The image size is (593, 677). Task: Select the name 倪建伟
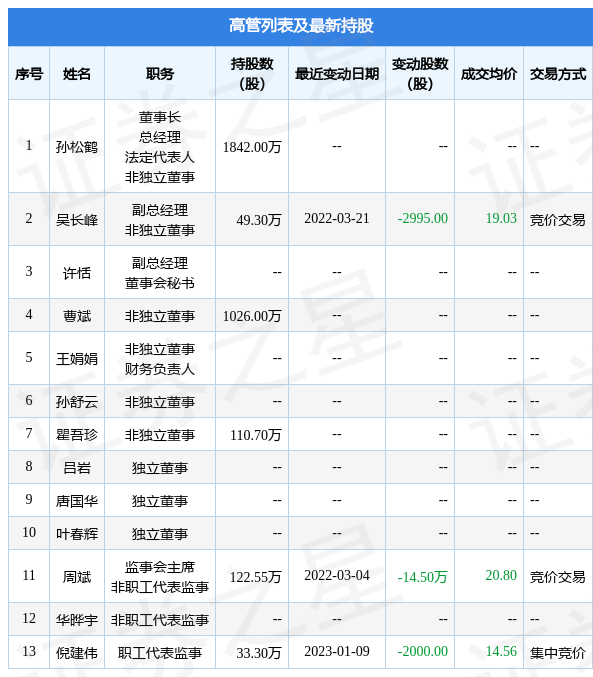pyautogui.click(x=77, y=653)
